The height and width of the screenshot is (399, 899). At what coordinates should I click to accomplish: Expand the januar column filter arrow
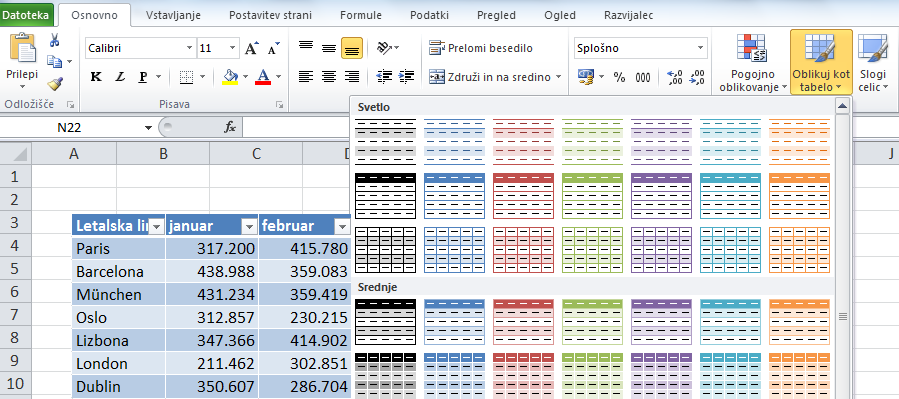click(x=249, y=227)
